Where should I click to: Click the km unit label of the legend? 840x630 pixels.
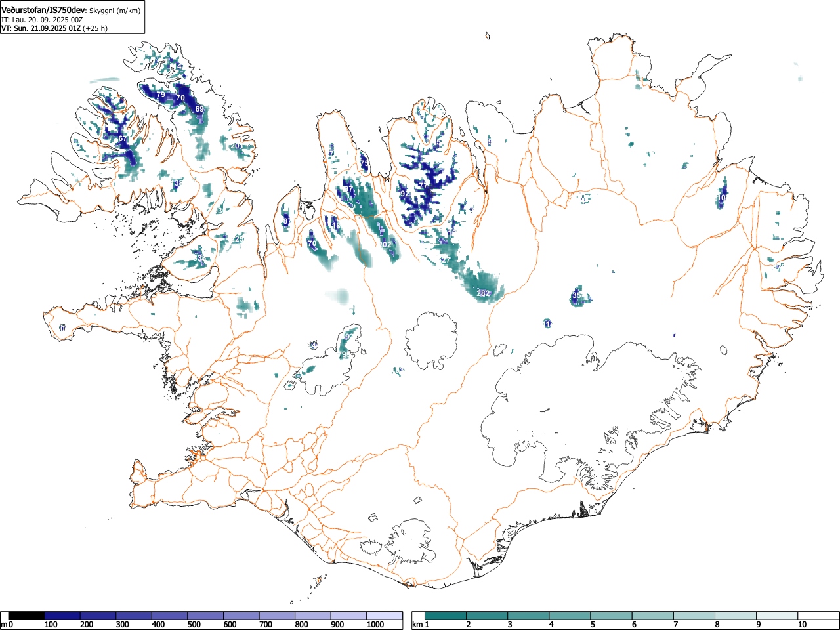[417, 625]
